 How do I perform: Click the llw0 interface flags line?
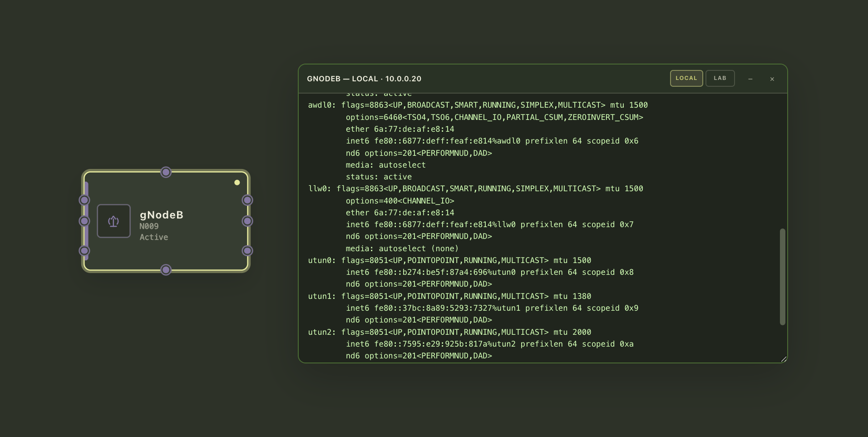pos(476,189)
